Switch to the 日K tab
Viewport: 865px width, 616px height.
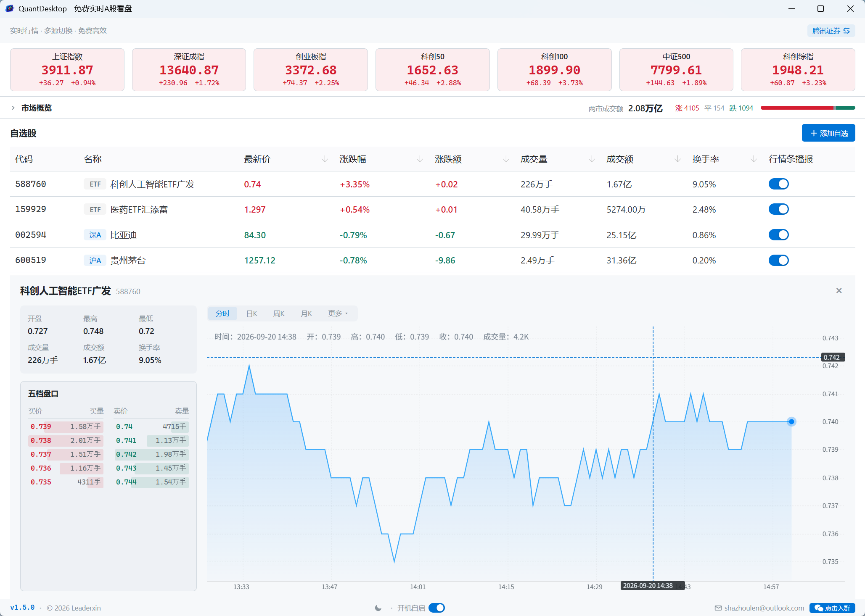(251, 313)
